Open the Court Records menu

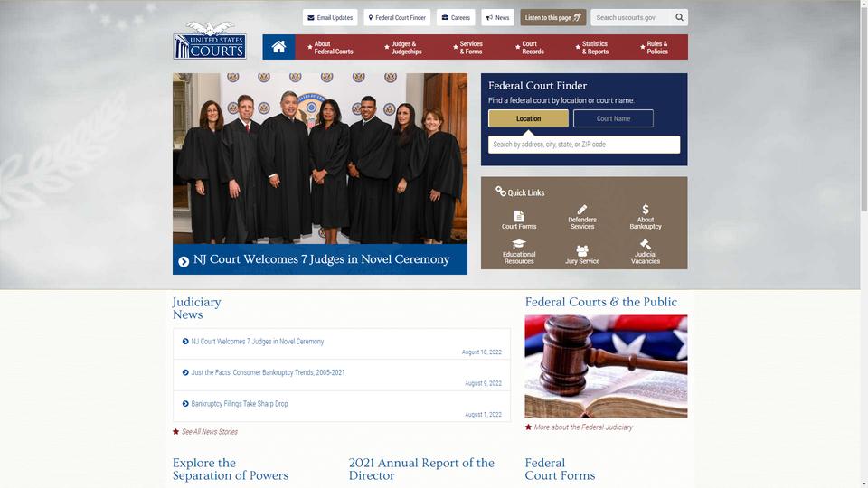pyautogui.click(x=529, y=48)
